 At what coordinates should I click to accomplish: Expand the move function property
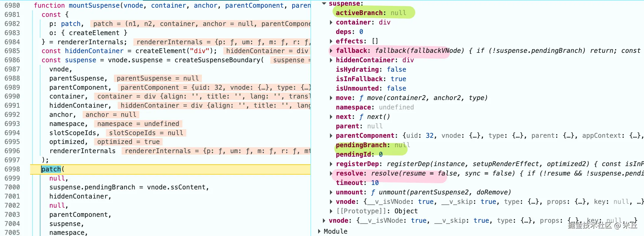click(331, 98)
